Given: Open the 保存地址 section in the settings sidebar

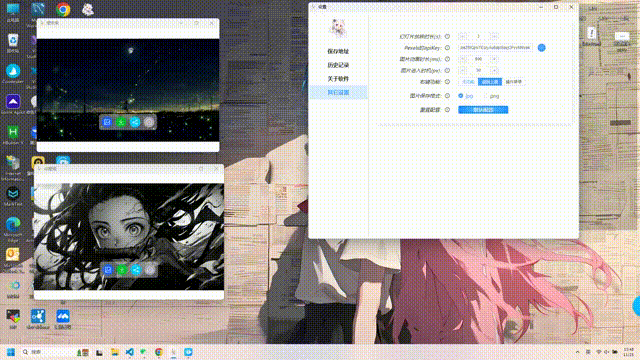Looking at the screenshot, I should [x=338, y=51].
